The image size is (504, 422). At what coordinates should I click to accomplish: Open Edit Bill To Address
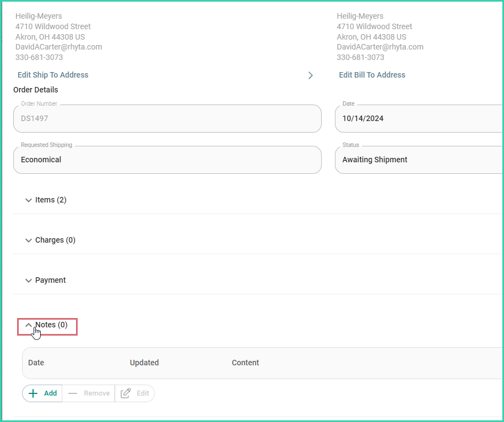coord(372,75)
